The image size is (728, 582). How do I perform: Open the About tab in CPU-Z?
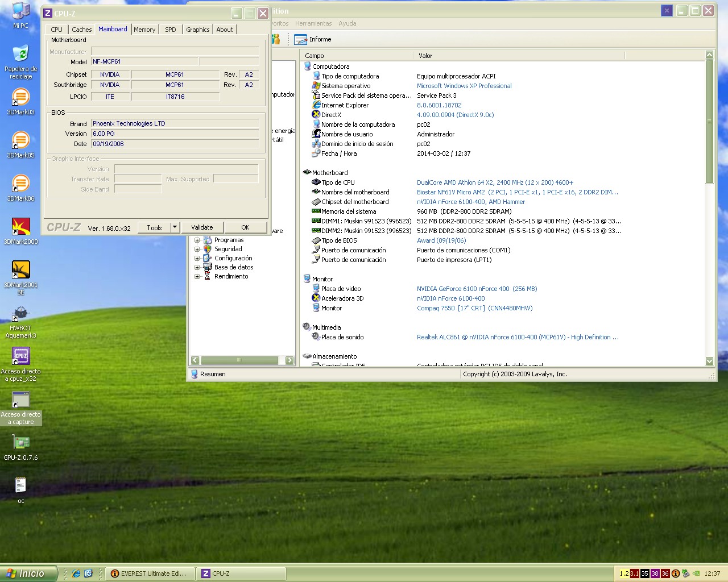[224, 30]
